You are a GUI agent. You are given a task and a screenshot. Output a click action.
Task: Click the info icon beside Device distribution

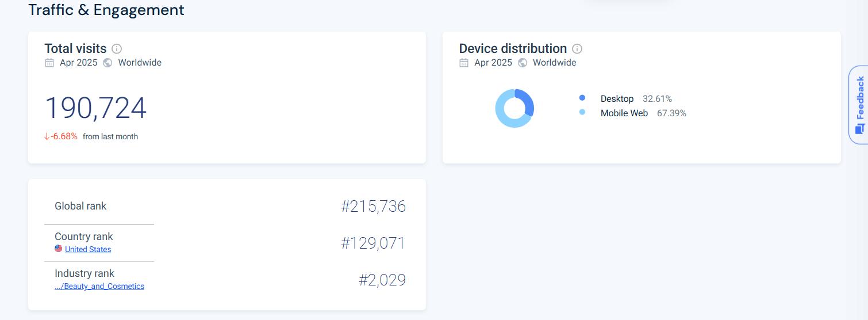pos(577,49)
